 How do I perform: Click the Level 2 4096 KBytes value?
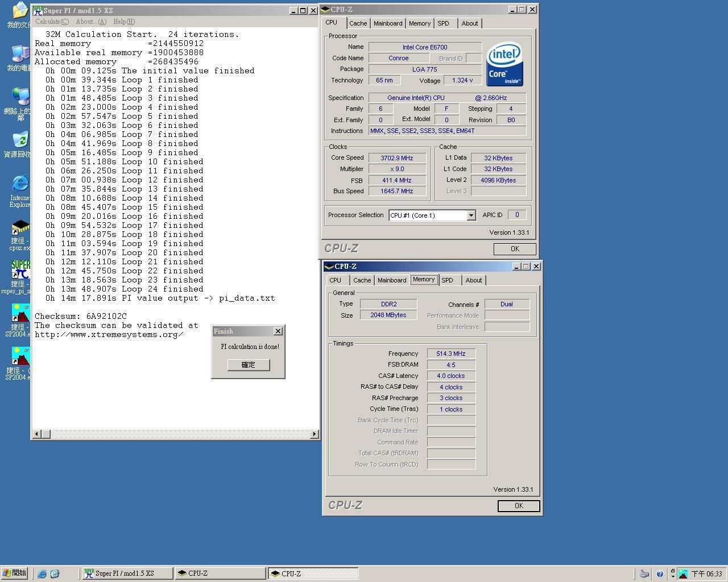pyautogui.click(x=498, y=180)
